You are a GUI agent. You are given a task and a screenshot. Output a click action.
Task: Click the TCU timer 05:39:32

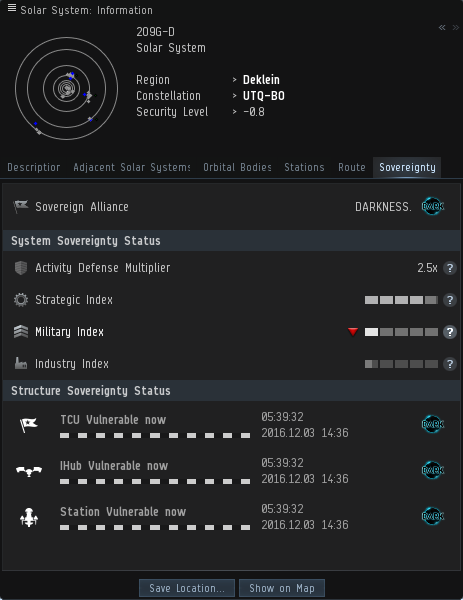(x=282, y=417)
